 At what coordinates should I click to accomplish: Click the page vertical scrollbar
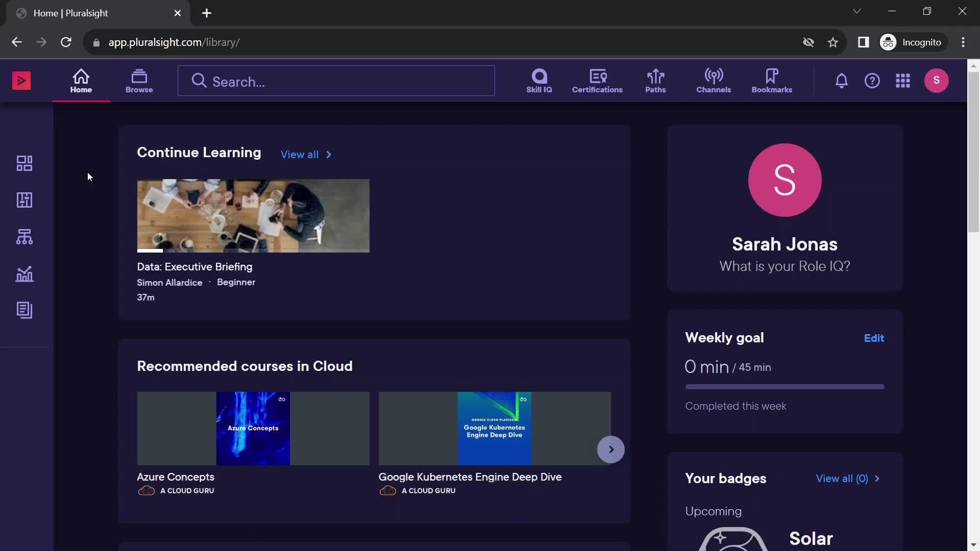[x=973, y=152]
